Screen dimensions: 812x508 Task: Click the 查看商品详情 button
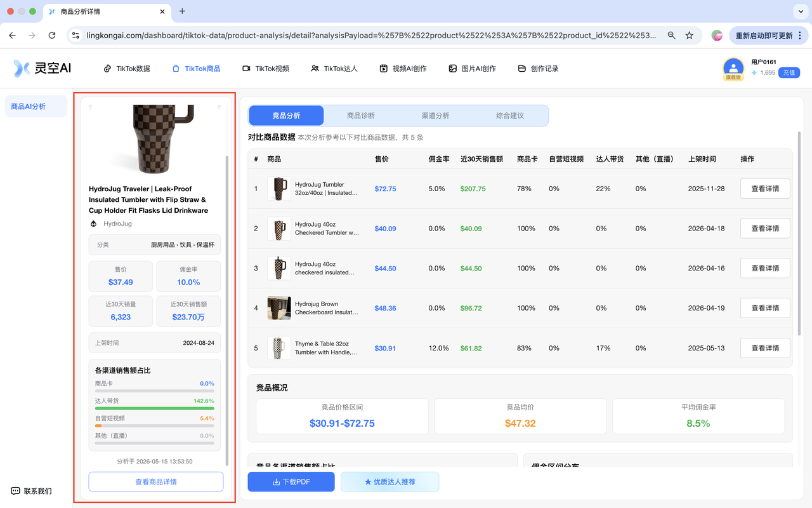pyautogui.click(x=156, y=482)
